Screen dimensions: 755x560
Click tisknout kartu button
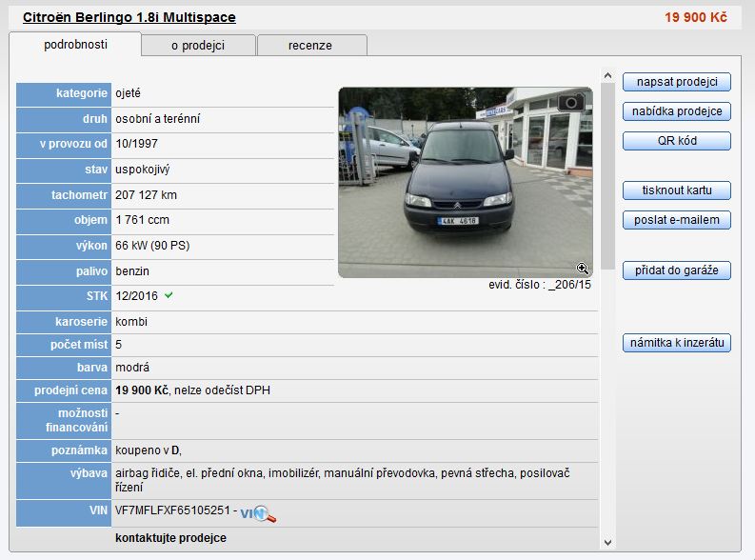[677, 190]
